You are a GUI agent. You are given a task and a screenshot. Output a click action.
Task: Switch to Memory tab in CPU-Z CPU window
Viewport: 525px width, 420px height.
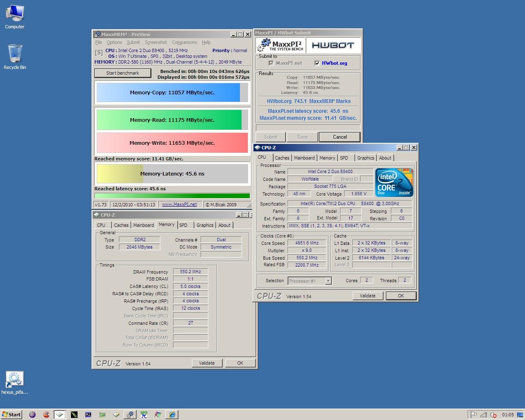327,158
